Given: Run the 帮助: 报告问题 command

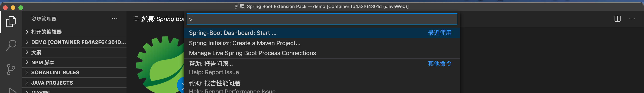Looking at the screenshot, I should [211, 64].
